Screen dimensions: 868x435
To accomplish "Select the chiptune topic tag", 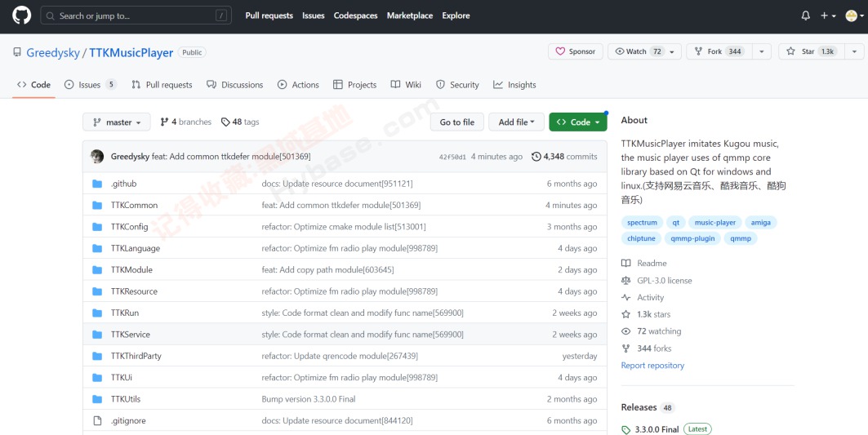I will [x=641, y=238].
